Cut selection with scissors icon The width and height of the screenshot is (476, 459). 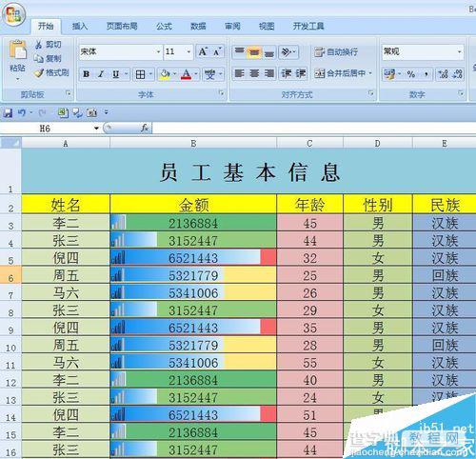click(38, 45)
